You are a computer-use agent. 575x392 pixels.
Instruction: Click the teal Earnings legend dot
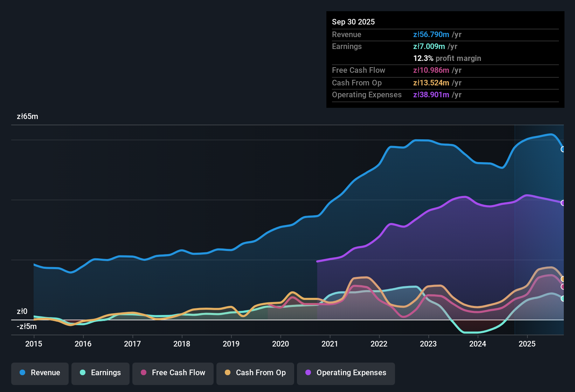(x=83, y=373)
